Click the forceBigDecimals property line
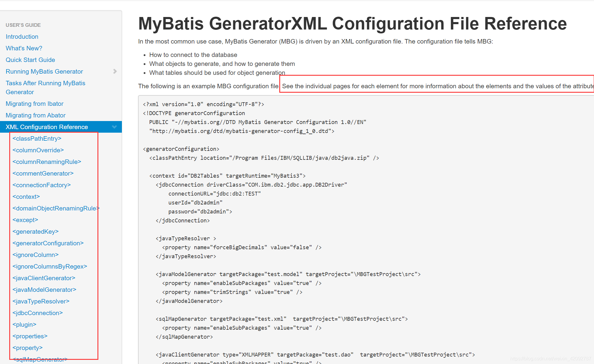The image size is (594, 364). point(242,247)
